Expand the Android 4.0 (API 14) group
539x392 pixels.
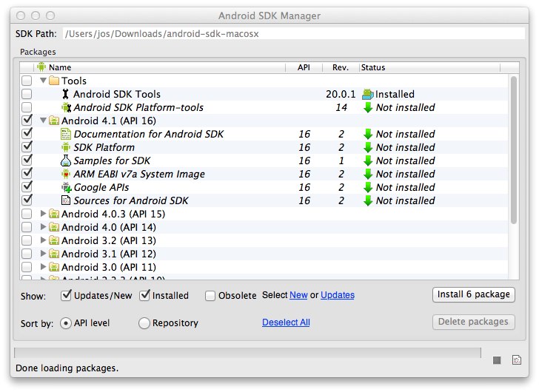[43, 227]
